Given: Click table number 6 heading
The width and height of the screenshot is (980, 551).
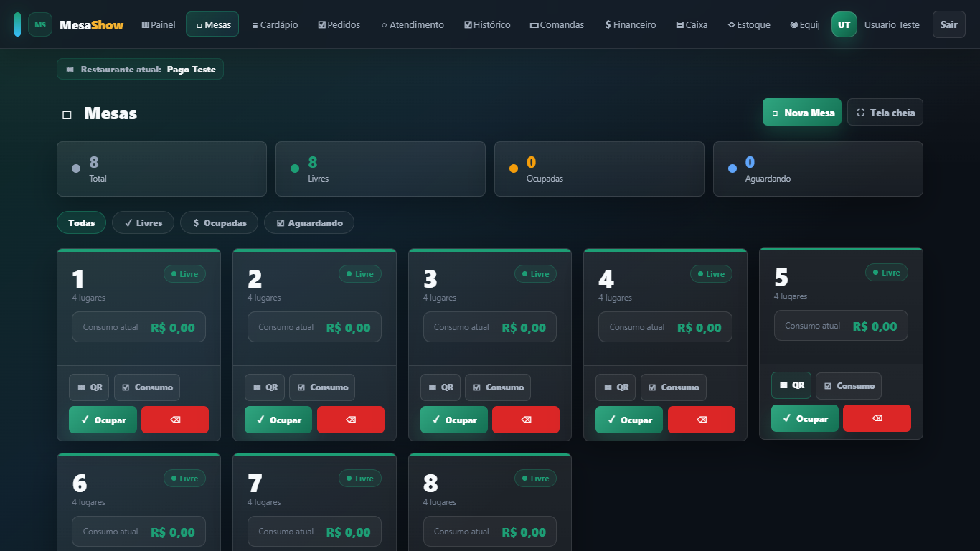Looking at the screenshot, I should 80,484.
